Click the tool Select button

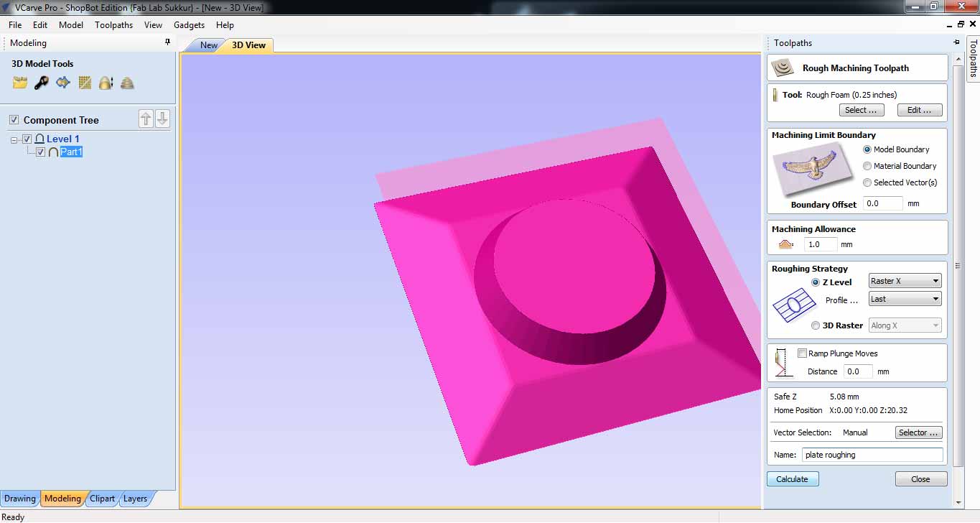click(x=861, y=110)
